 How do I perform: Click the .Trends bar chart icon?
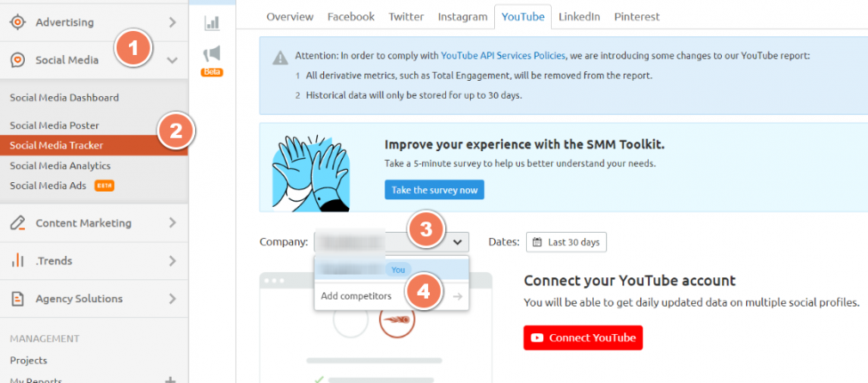pyautogui.click(x=18, y=261)
